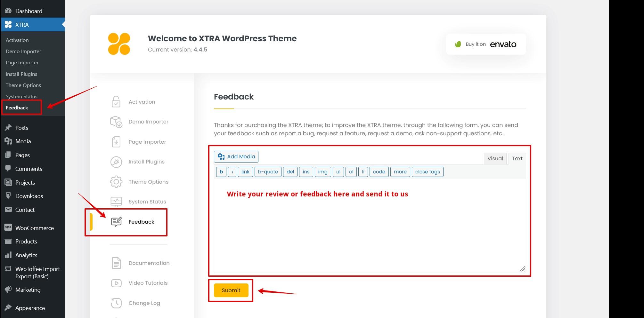The height and width of the screenshot is (318, 644).
Task: Open Demo Importer box icon
Action: pyautogui.click(x=116, y=122)
